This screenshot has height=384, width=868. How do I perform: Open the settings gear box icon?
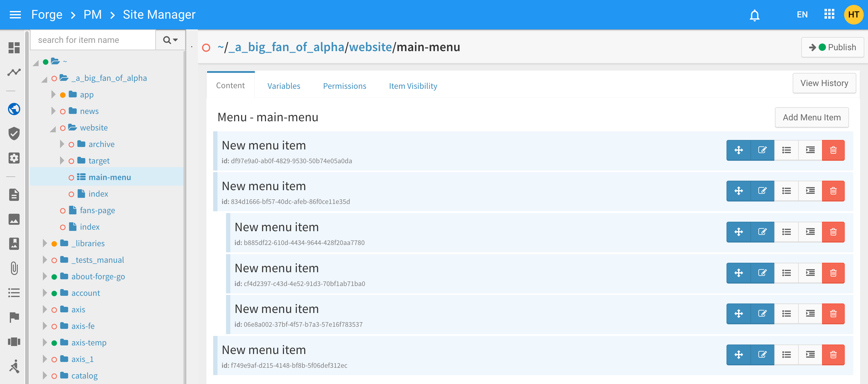pyautogui.click(x=14, y=158)
